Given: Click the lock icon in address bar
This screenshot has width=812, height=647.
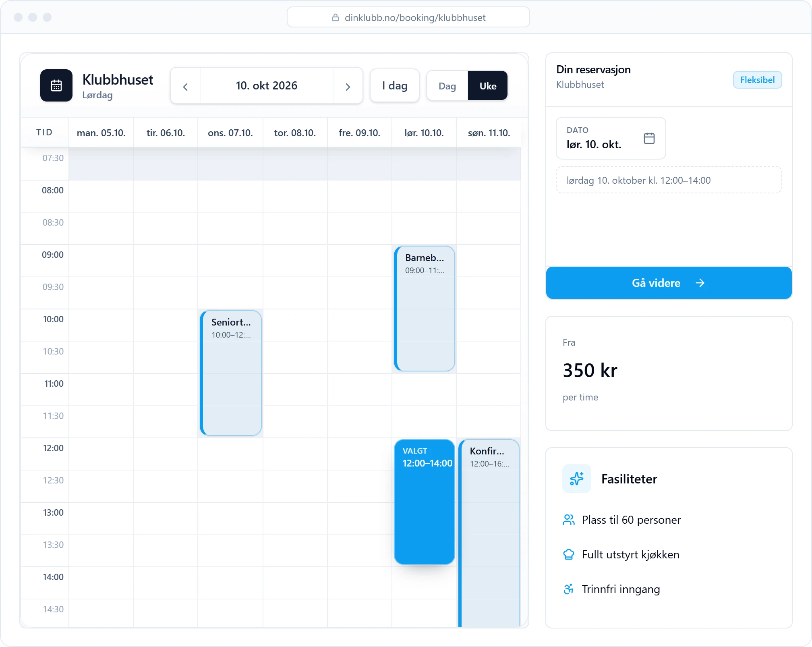Looking at the screenshot, I should (335, 17).
